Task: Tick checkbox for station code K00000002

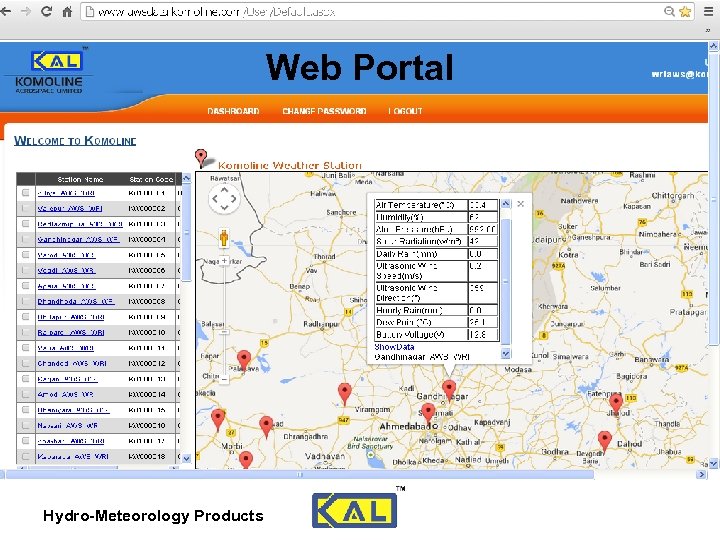Action: click(x=26, y=208)
